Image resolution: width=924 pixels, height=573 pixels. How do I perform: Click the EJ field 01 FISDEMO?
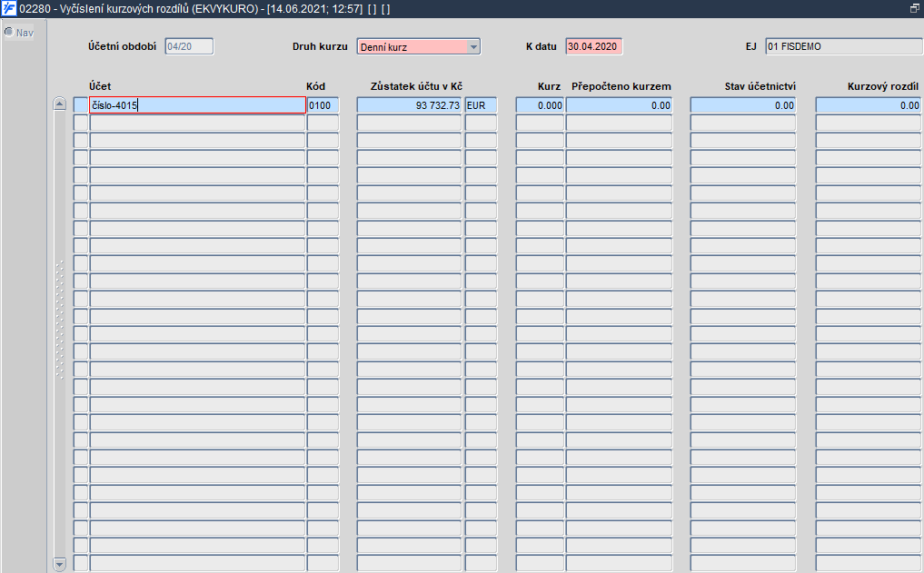[x=844, y=46]
